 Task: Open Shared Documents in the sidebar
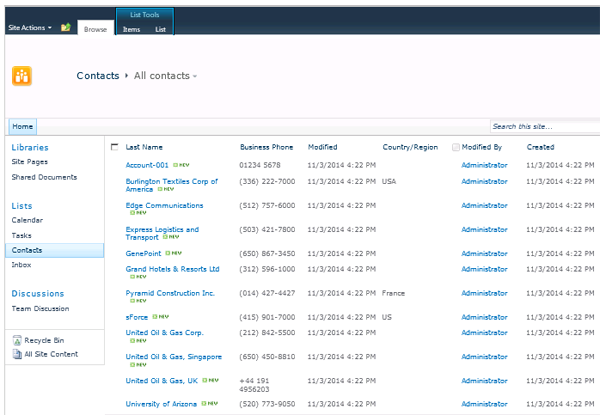coord(44,177)
